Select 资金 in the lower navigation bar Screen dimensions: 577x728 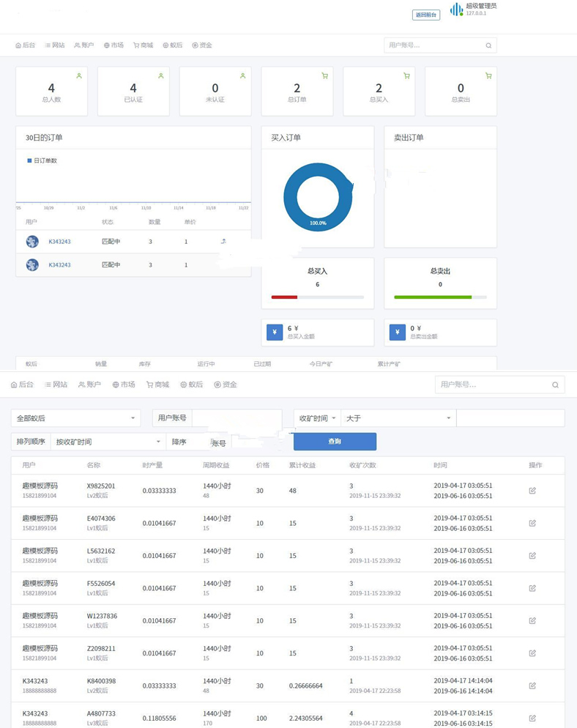tap(226, 385)
